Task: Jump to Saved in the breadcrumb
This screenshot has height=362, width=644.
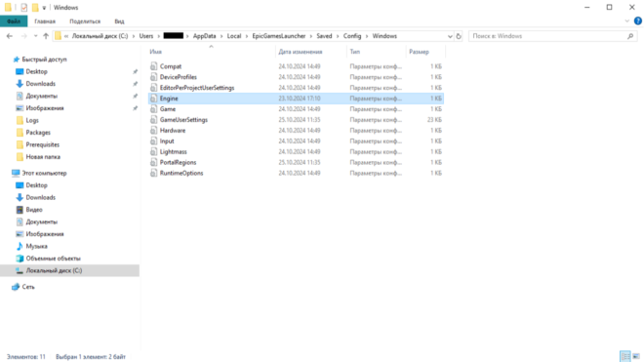Action: click(324, 36)
